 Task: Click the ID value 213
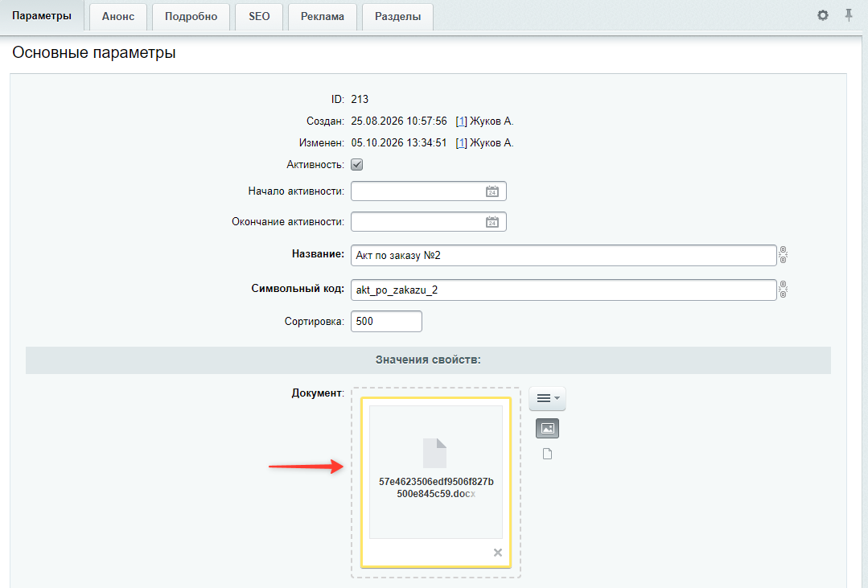coord(360,99)
